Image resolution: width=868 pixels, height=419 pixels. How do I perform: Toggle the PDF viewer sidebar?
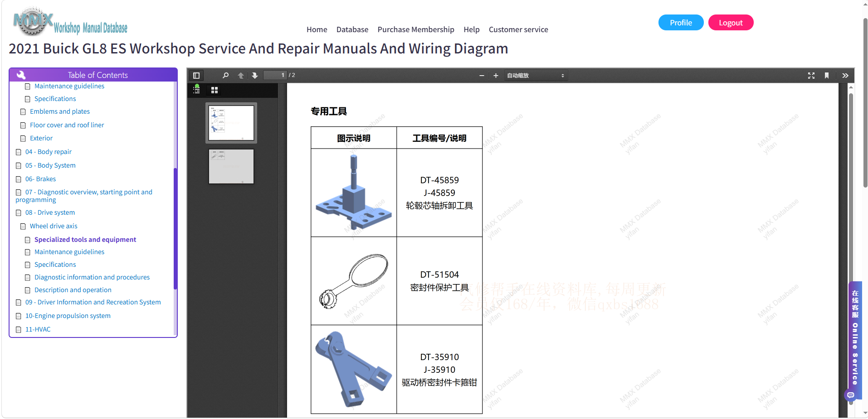click(196, 76)
